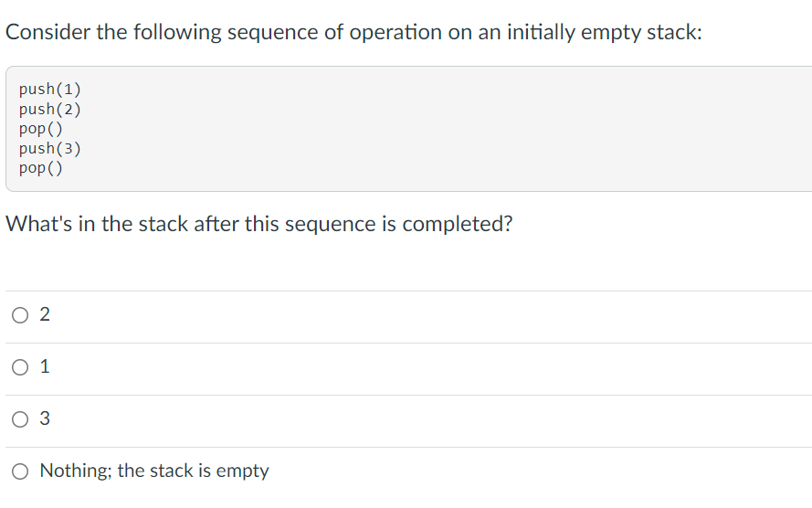The height and width of the screenshot is (508, 812).
Task: Click the 'Nothing; the stack is empty' label text
Action: coord(154,471)
